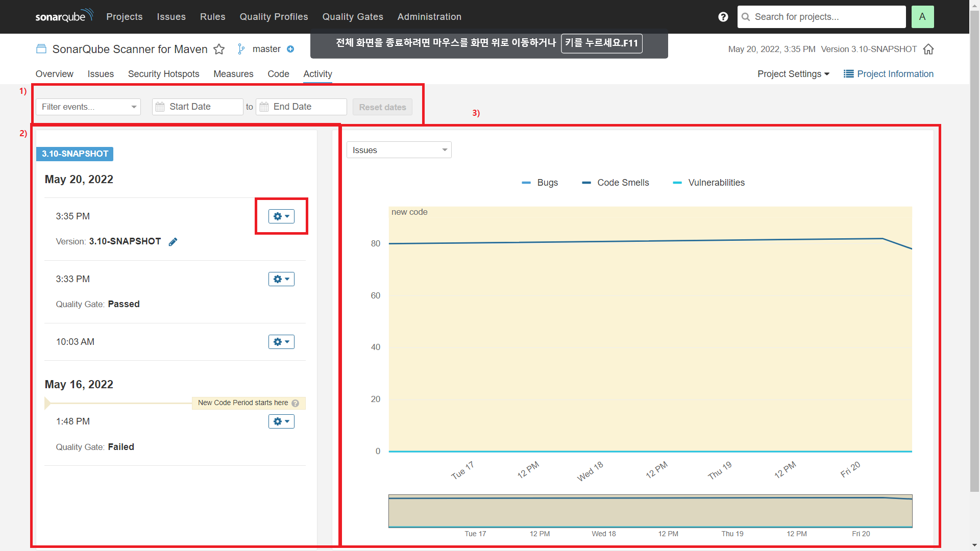
Task: Click the New Code Period help icon
Action: point(295,403)
